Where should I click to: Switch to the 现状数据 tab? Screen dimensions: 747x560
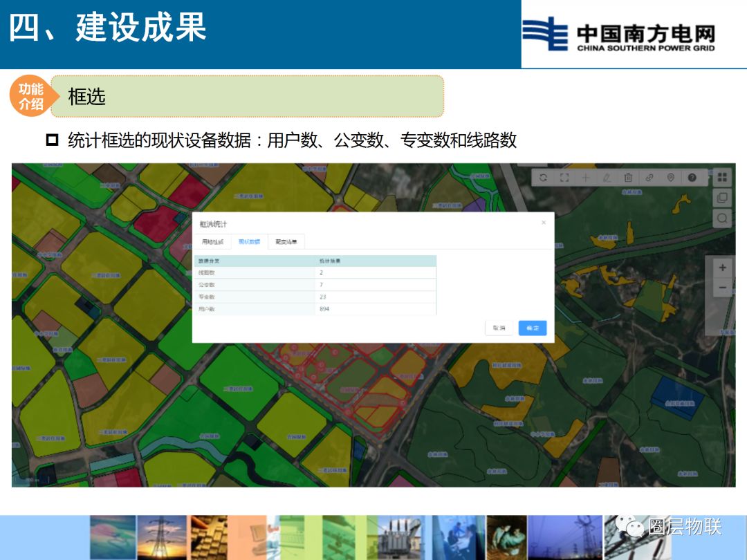(x=249, y=242)
